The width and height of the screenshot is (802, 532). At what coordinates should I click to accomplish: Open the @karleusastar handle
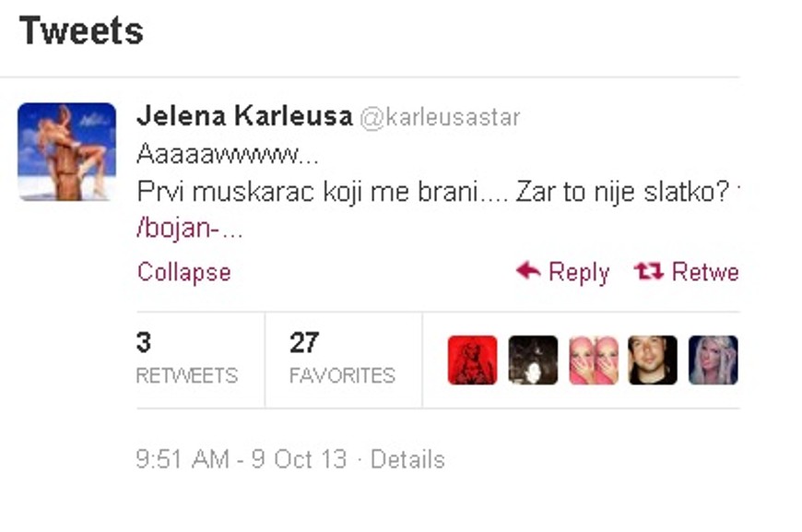441,117
